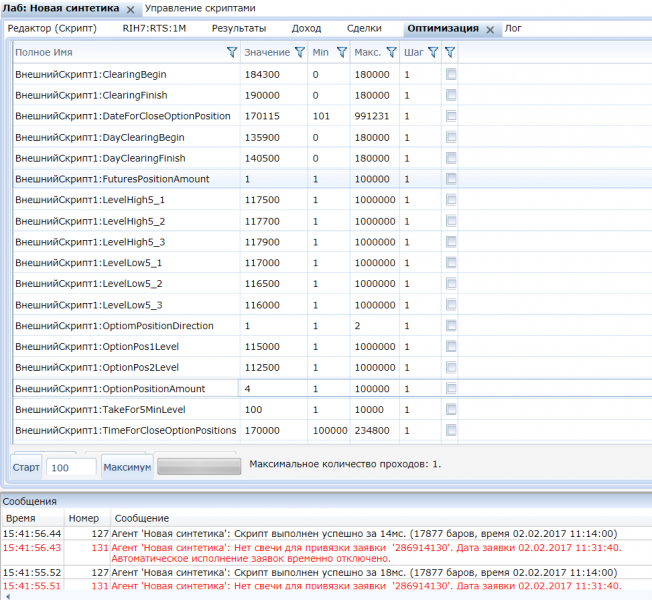Open filter for Макс. column
Image resolution: width=652 pixels, height=600 pixels.
pyautogui.click(x=391, y=52)
